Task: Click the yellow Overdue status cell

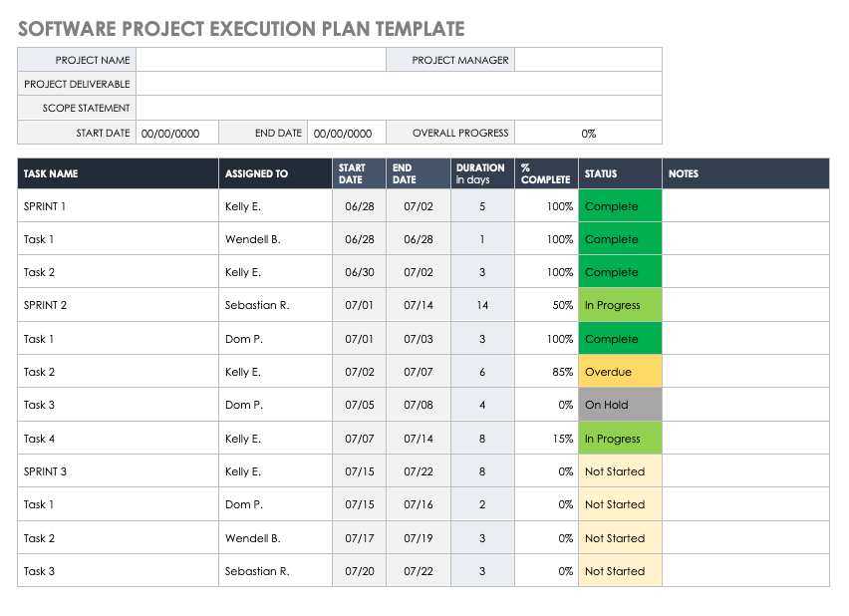Action: [x=620, y=372]
